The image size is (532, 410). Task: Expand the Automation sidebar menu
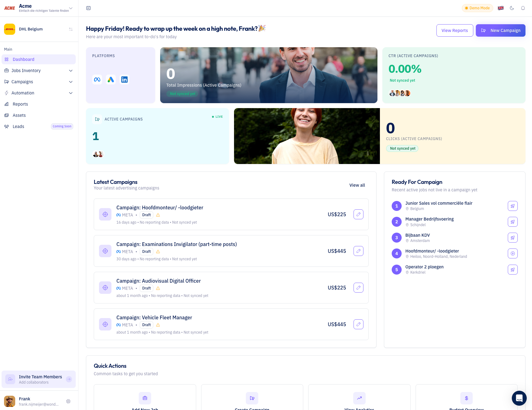(38, 93)
